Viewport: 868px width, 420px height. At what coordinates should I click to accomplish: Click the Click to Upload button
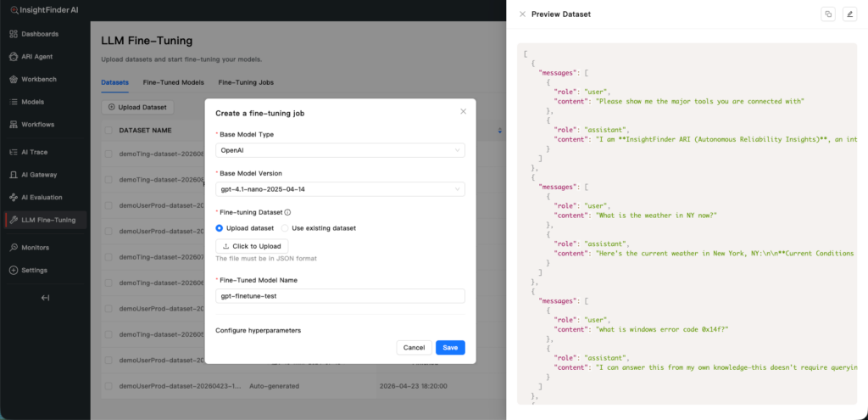pyautogui.click(x=252, y=246)
